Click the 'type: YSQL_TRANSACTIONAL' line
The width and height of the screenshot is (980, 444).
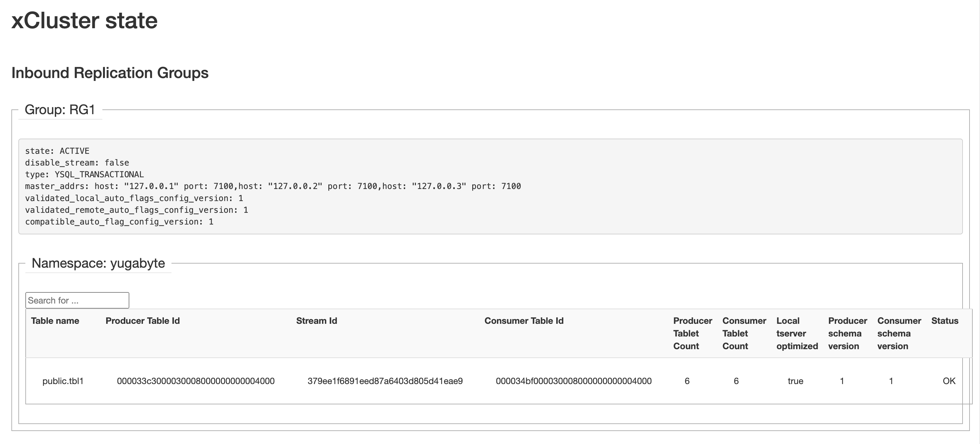pyautogui.click(x=84, y=175)
